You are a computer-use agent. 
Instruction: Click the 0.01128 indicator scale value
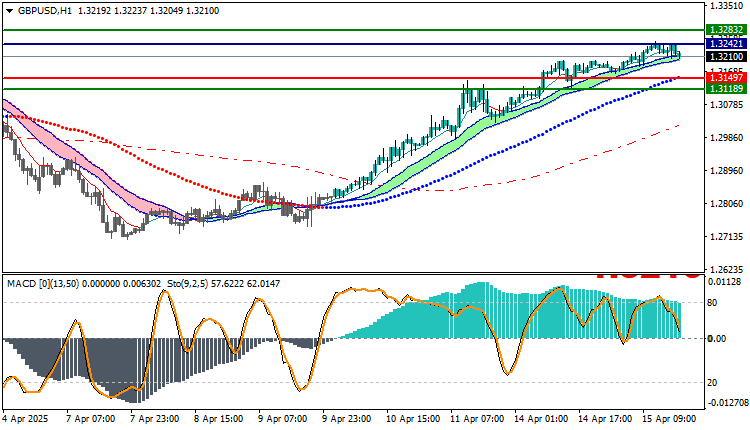pyautogui.click(x=727, y=282)
